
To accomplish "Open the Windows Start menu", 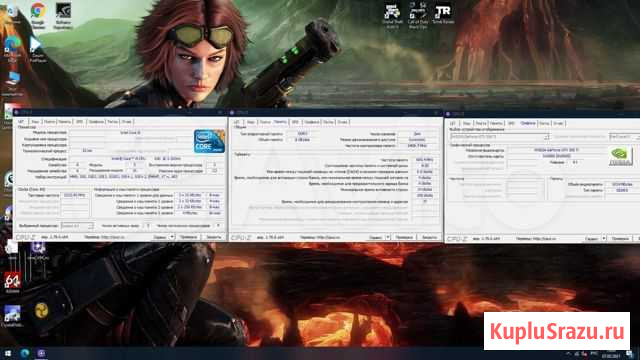I will pyautogui.click(x=8, y=353).
